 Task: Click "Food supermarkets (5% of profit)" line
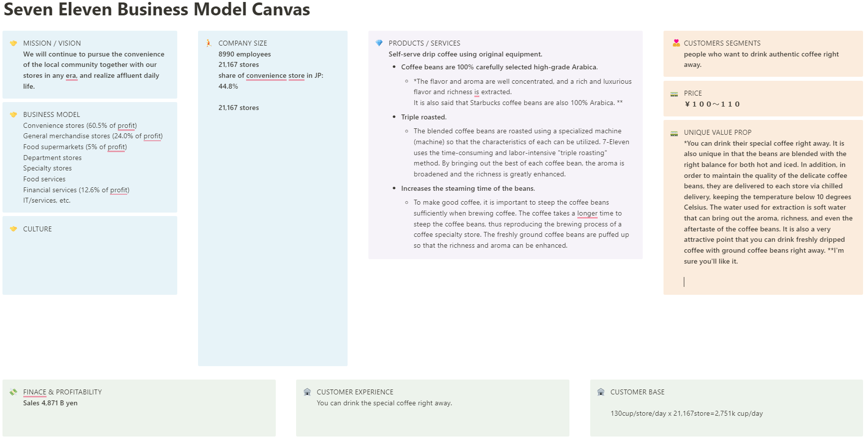point(75,147)
